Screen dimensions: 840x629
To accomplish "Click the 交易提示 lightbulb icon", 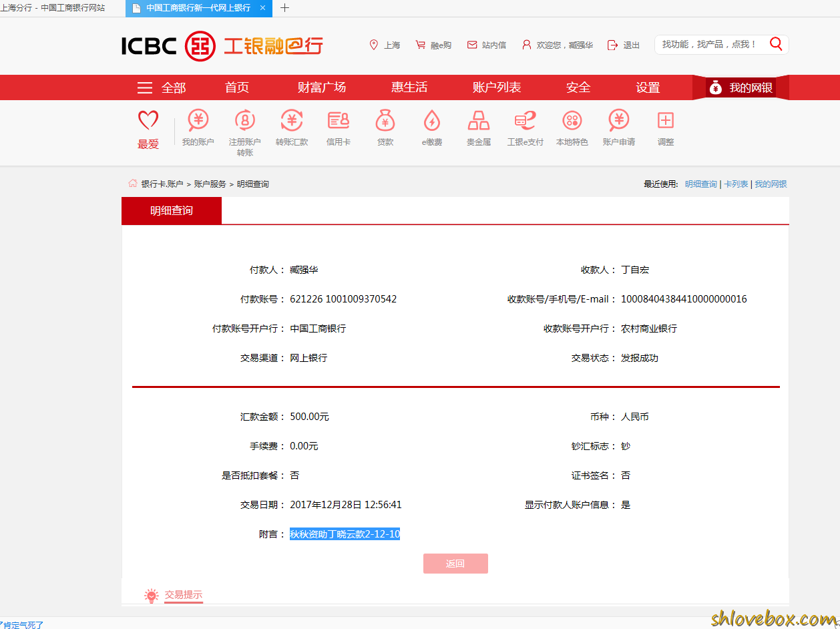I will pos(152,596).
